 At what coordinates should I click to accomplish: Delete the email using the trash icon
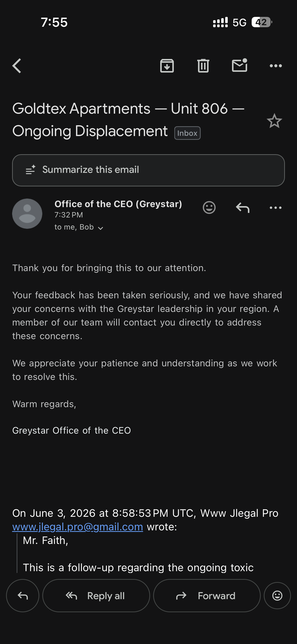pos(203,66)
